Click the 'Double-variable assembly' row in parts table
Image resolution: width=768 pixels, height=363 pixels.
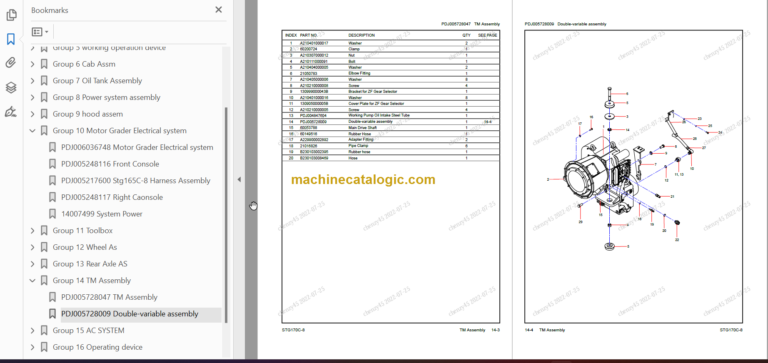tap(391, 121)
